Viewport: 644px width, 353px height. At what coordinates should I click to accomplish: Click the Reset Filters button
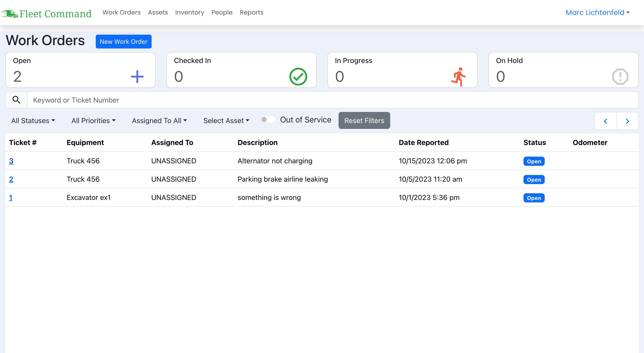pos(364,120)
